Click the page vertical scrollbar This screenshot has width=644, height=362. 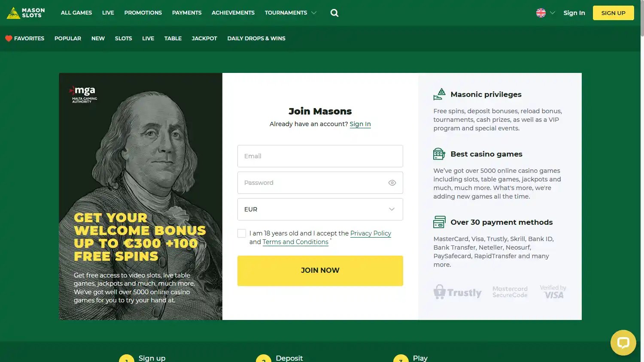click(x=642, y=181)
